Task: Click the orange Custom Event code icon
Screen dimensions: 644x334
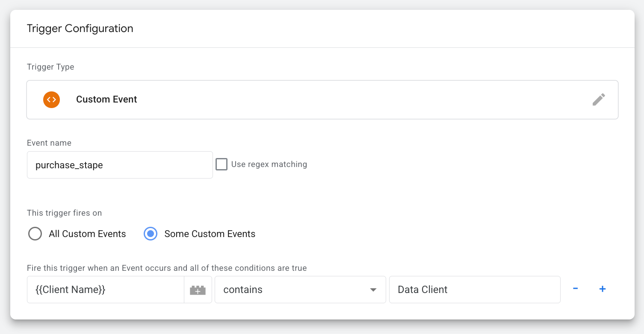Action: pyautogui.click(x=51, y=100)
